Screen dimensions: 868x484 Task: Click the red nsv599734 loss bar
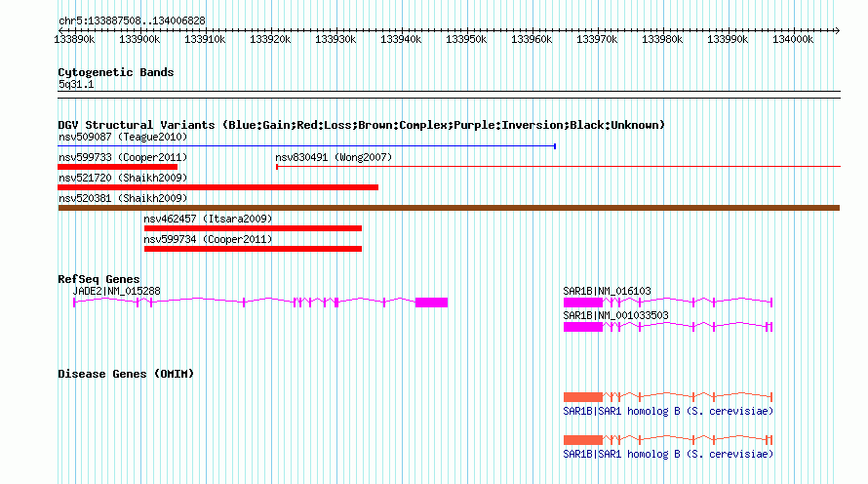[x=253, y=249]
